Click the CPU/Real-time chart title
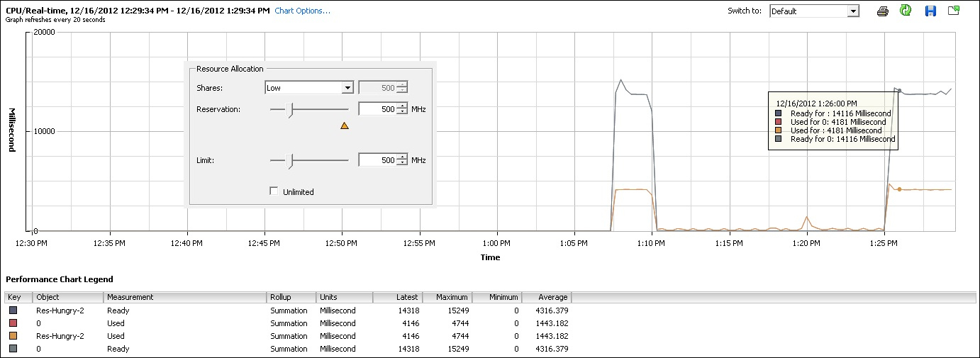980x358 pixels. pos(138,11)
